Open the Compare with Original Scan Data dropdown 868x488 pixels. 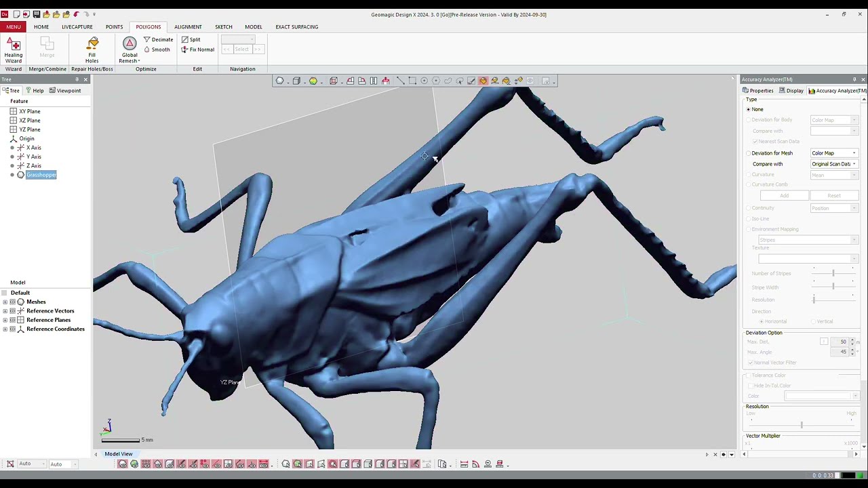point(834,164)
